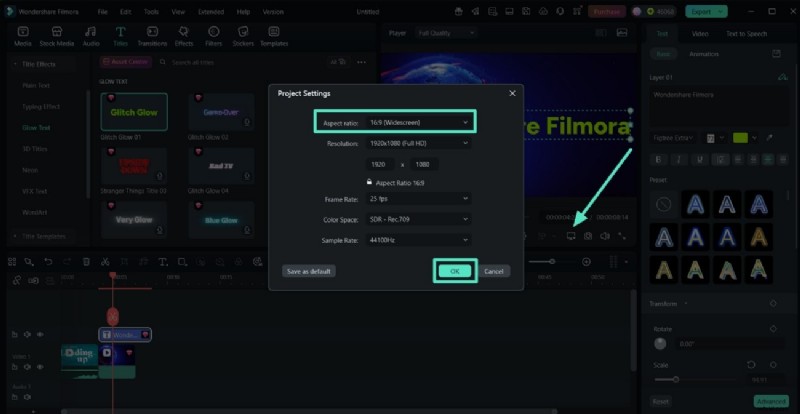Open the Stickers library icon

click(x=242, y=38)
